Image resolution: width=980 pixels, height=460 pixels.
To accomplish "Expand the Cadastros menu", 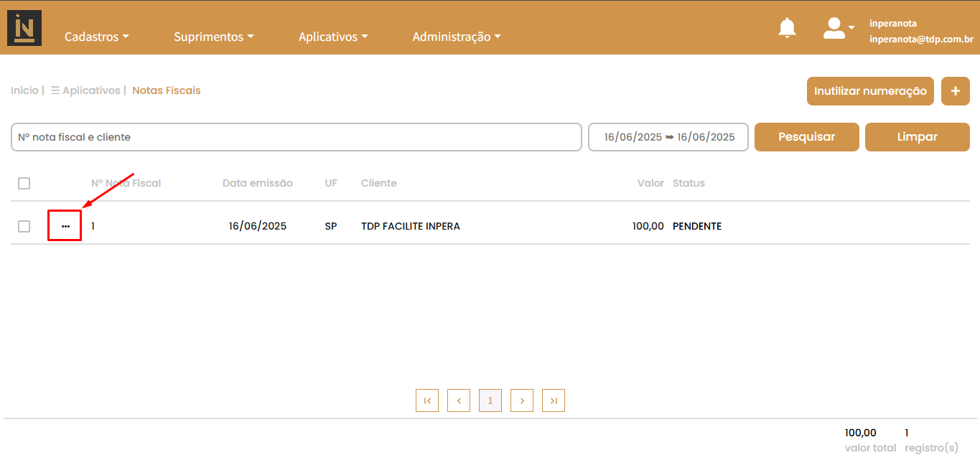I will 97,37.
